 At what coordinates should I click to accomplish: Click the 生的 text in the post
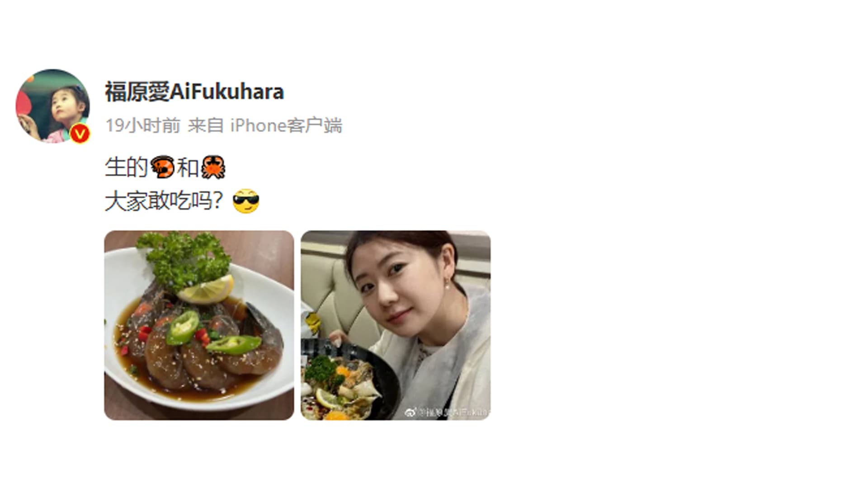[x=127, y=167]
